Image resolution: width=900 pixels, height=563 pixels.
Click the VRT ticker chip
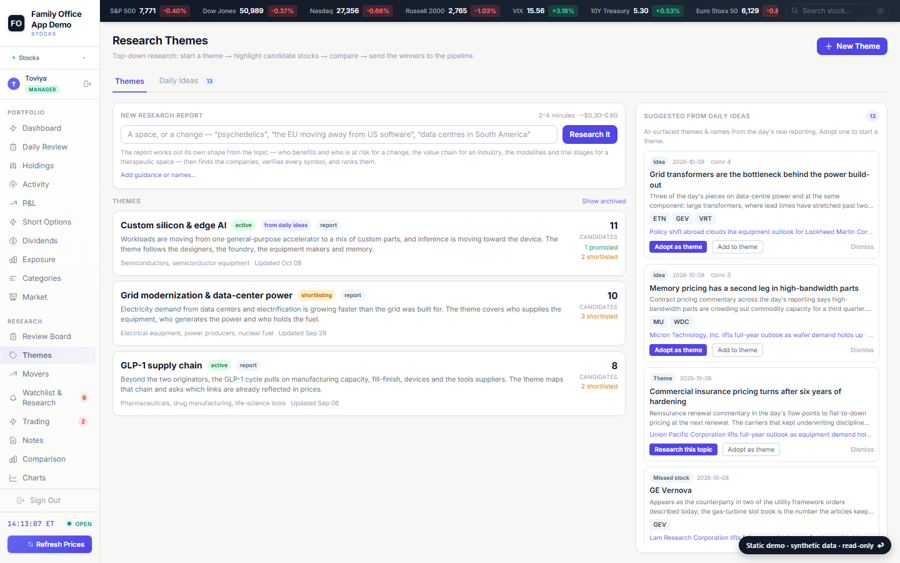tap(705, 219)
